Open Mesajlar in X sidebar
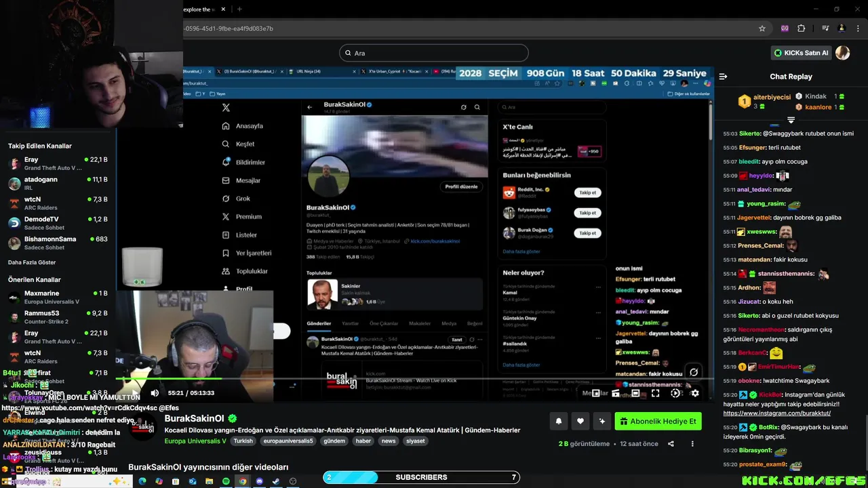868x488 pixels. pos(241,180)
